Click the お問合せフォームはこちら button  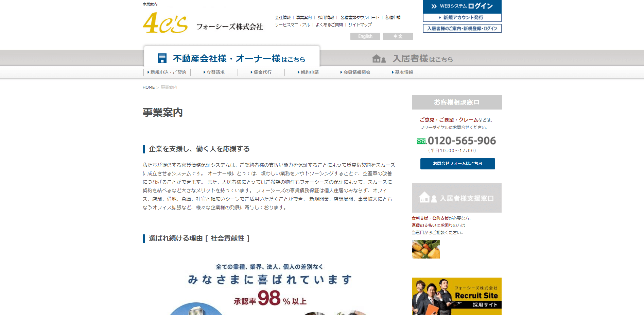457,164
